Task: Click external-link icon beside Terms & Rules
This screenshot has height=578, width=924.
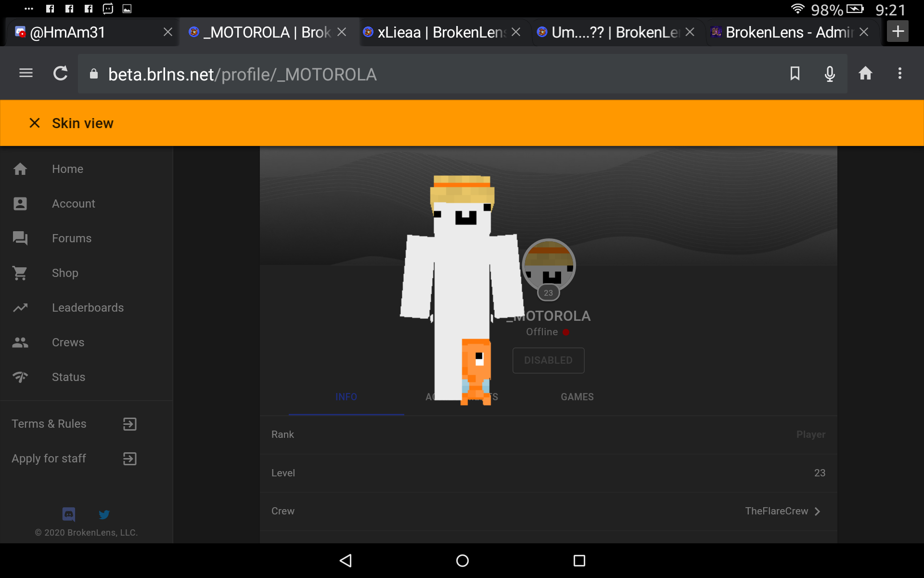Action: 130,424
